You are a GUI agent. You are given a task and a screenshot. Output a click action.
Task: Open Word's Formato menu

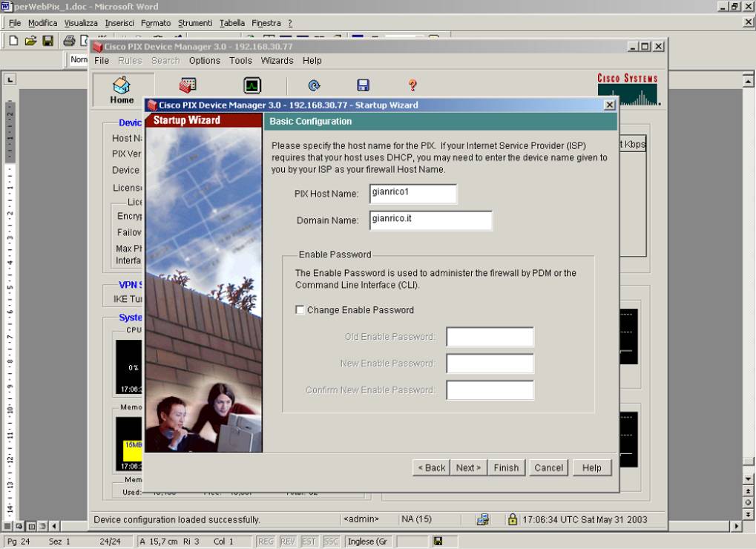click(156, 23)
